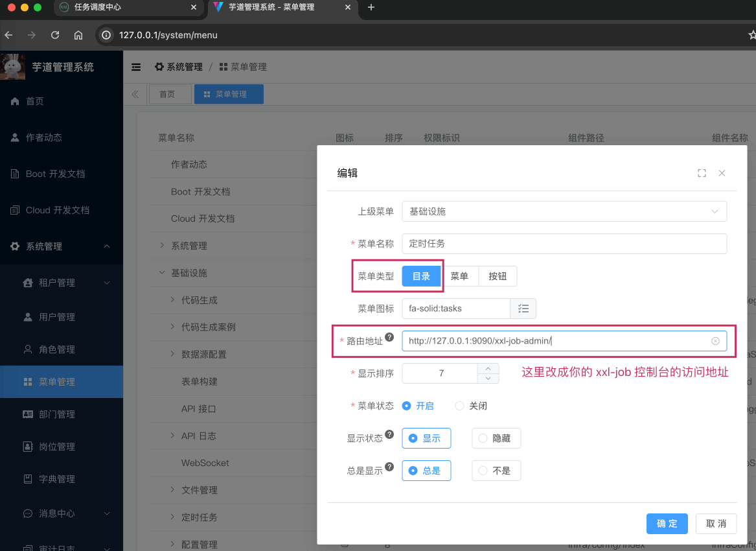The height and width of the screenshot is (551, 756).
Task: Expand the 编辑 dialog to fullscreen
Action: tap(702, 173)
